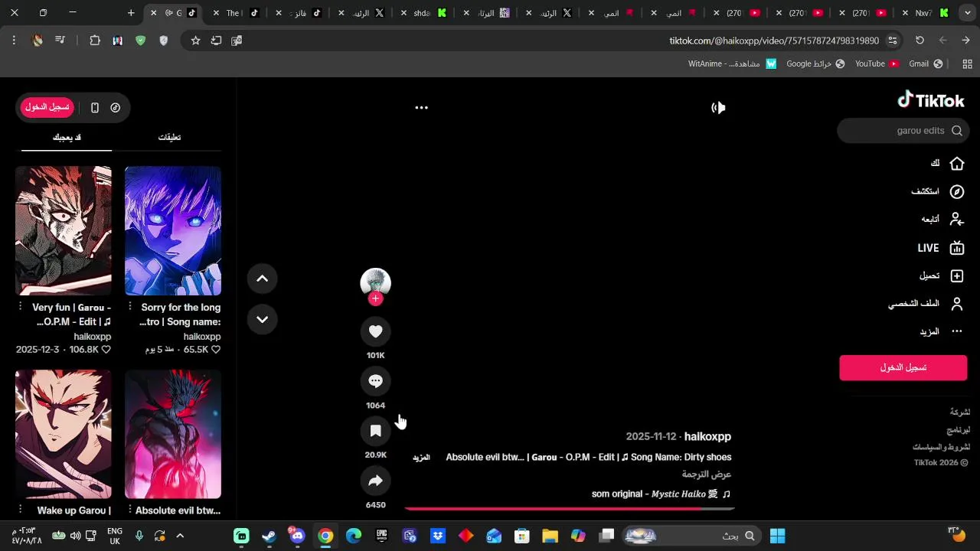Go to next video with down chevron

pyautogui.click(x=262, y=319)
